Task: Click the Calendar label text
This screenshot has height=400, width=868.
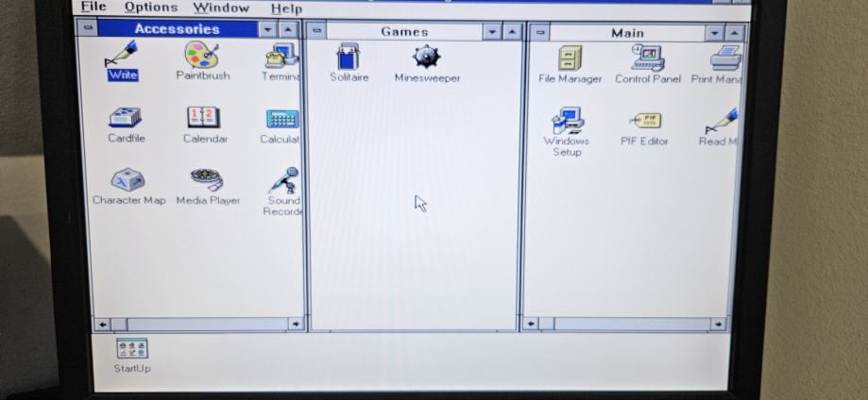Action: click(205, 139)
